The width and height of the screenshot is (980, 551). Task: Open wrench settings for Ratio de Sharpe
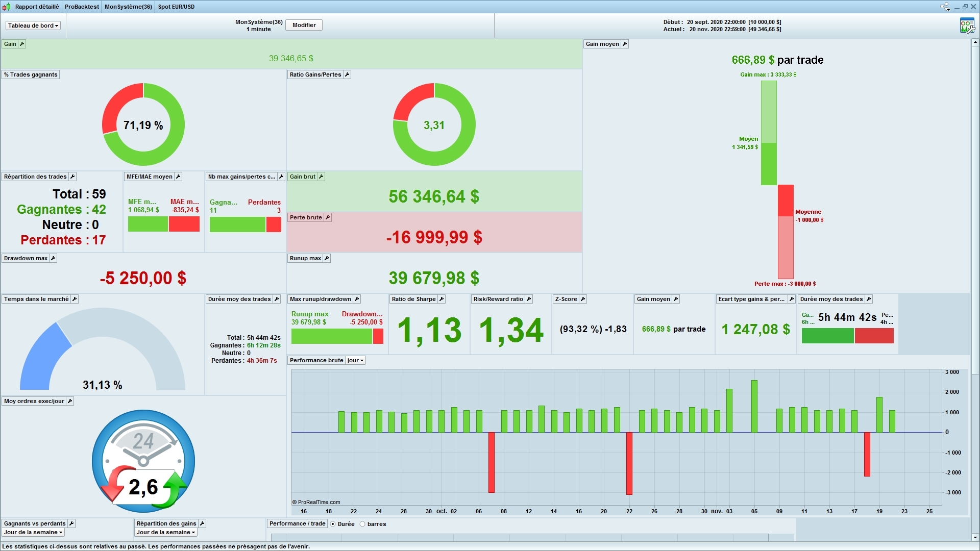(x=442, y=299)
